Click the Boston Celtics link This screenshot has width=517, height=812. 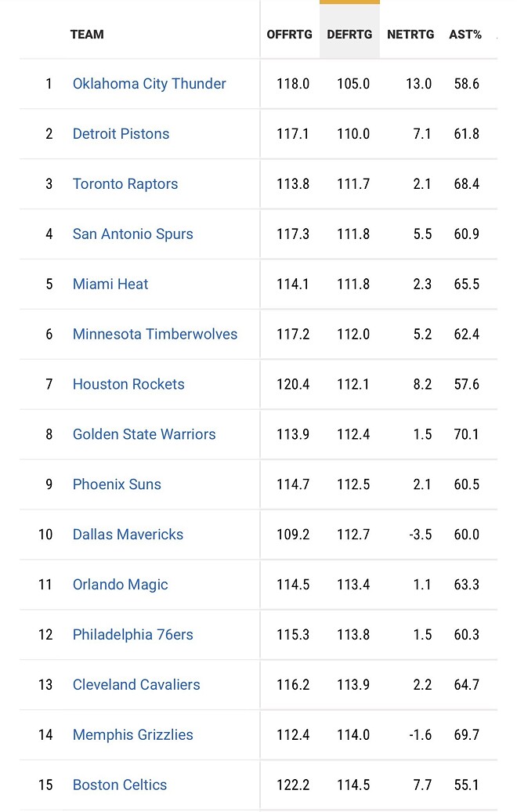point(120,785)
